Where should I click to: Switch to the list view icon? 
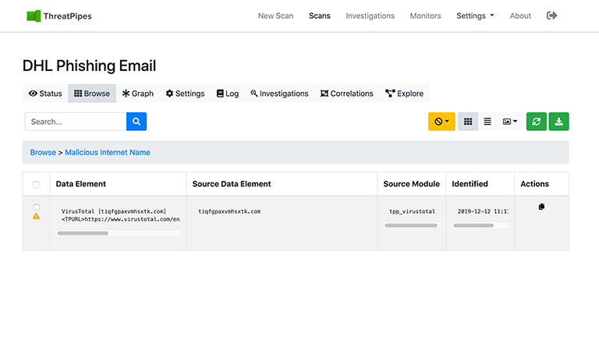click(x=487, y=122)
